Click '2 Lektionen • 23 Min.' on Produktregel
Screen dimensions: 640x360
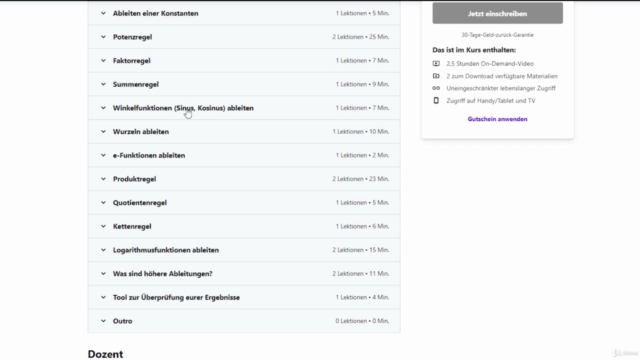(x=360, y=179)
